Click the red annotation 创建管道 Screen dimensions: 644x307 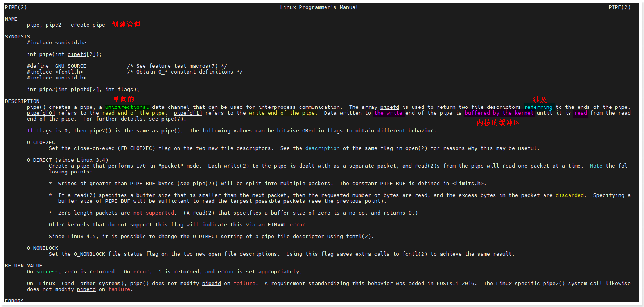click(x=126, y=24)
